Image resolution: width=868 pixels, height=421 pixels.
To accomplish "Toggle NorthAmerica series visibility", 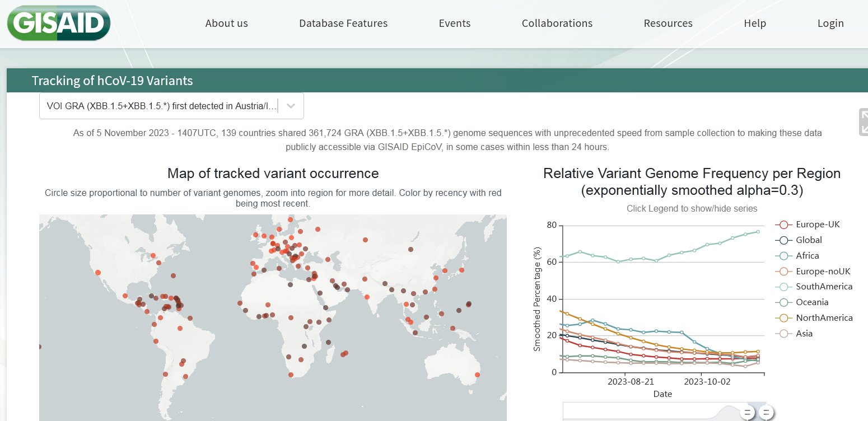I will [x=824, y=318].
